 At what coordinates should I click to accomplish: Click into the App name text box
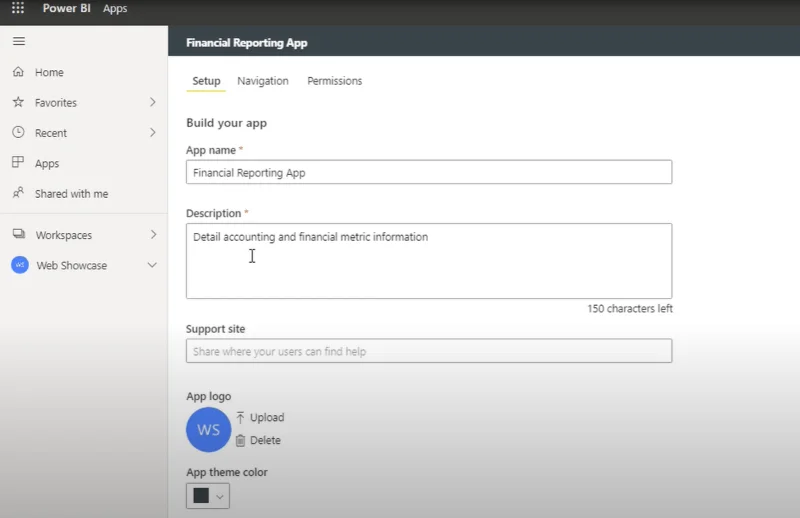tap(429, 172)
